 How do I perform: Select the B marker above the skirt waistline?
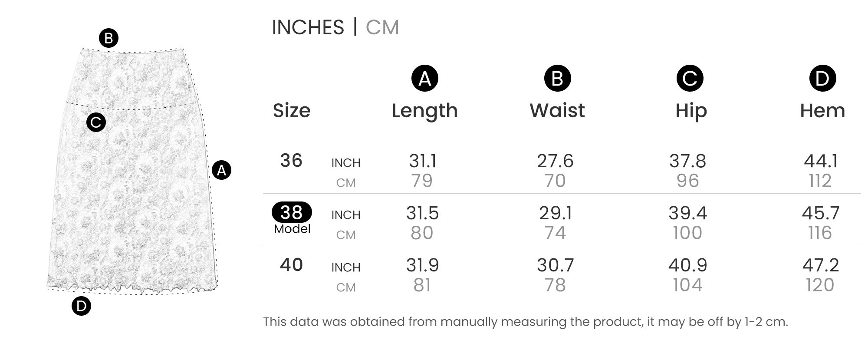click(108, 38)
